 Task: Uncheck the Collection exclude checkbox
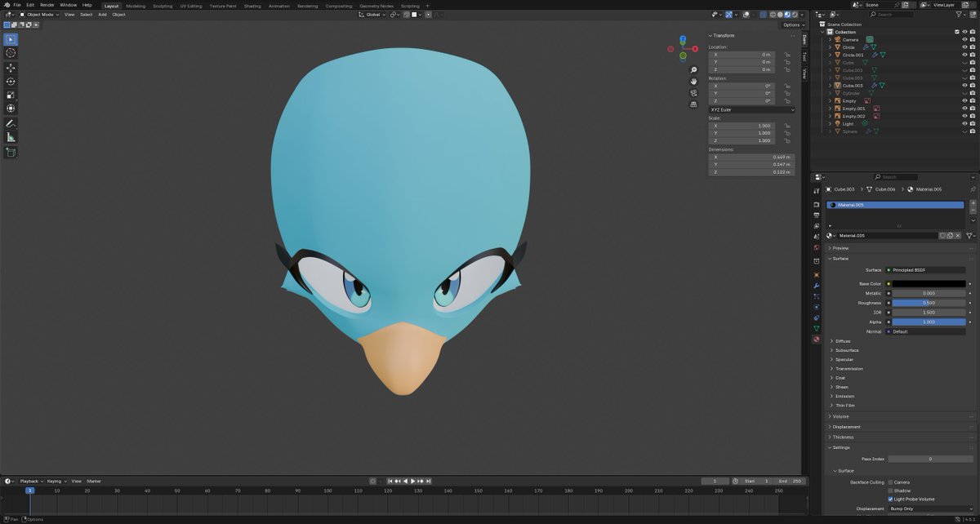[956, 32]
